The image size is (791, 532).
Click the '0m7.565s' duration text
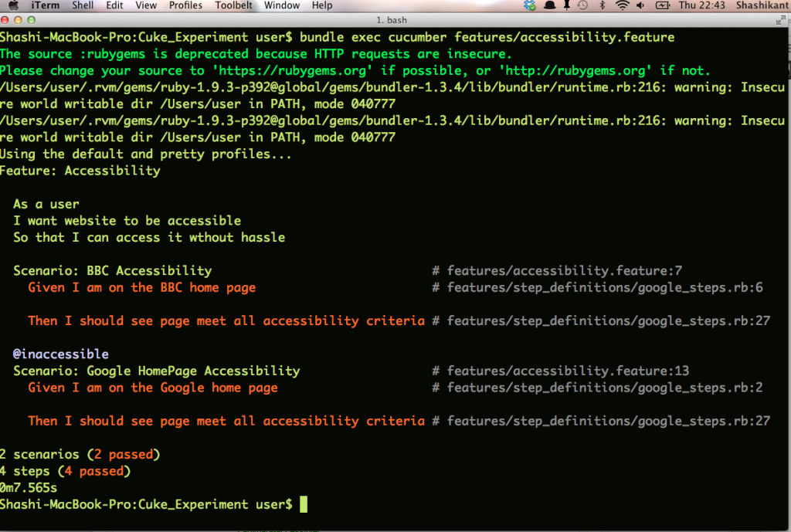[x=29, y=488]
